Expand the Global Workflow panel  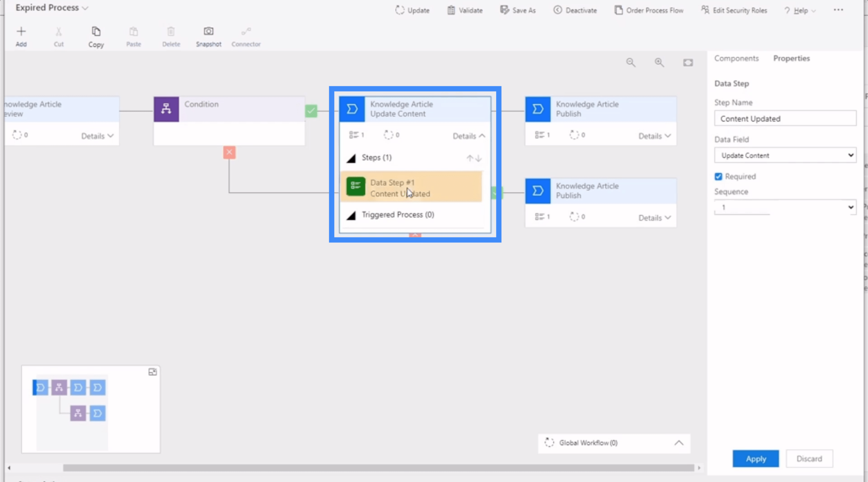tap(679, 443)
